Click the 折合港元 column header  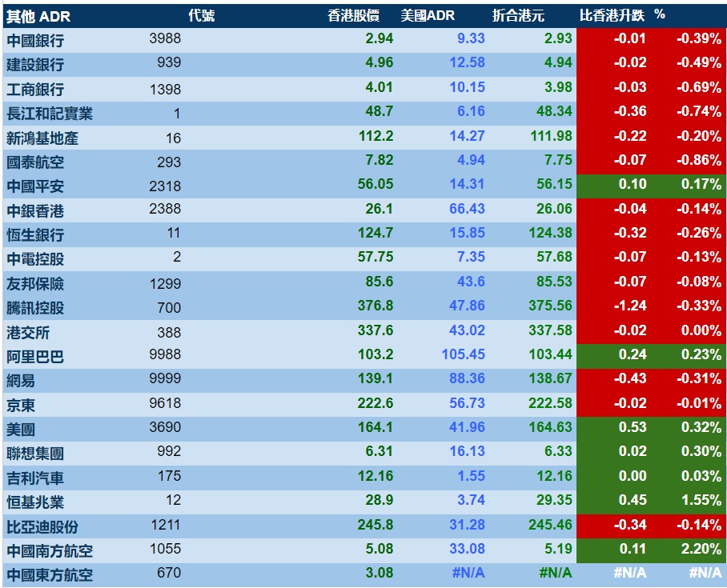518,16
